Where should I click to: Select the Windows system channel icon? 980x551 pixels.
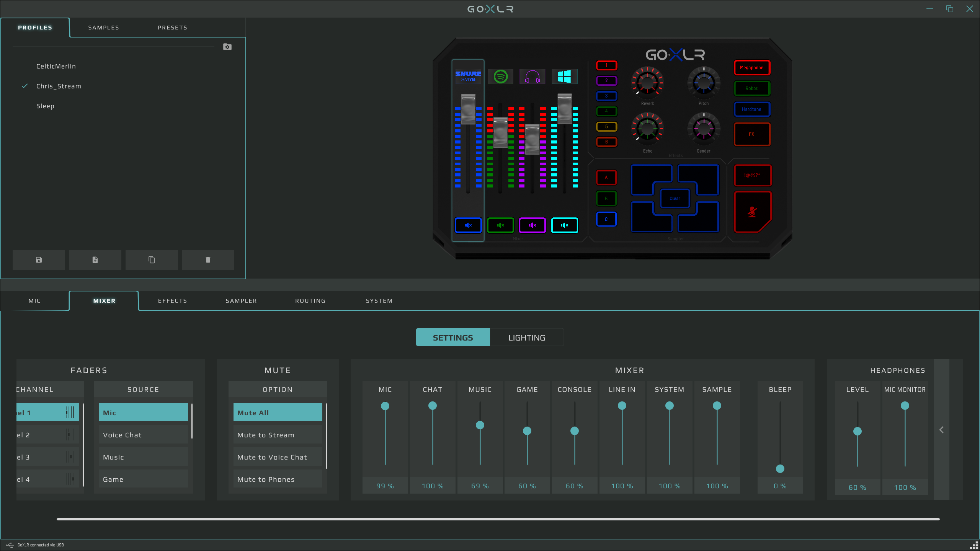click(565, 76)
